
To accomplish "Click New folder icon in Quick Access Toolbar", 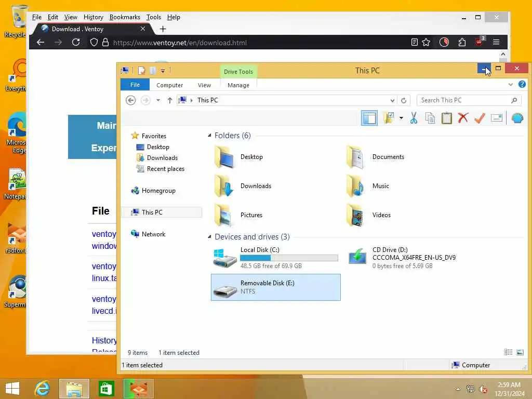I will [x=152, y=71].
